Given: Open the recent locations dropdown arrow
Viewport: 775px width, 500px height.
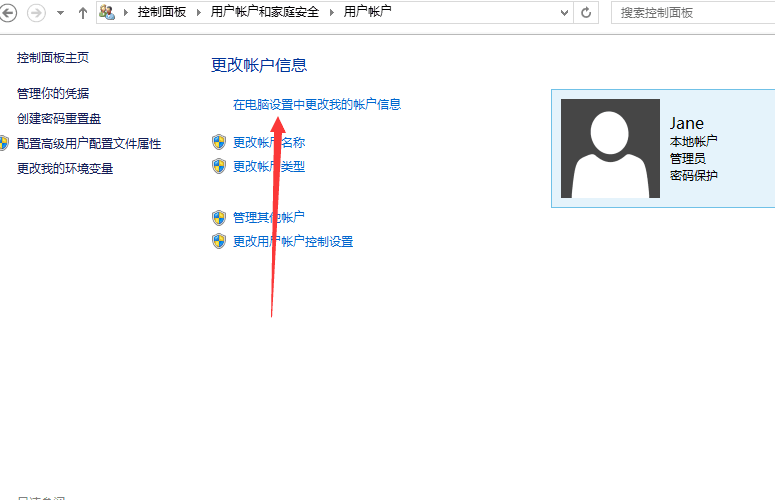Looking at the screenshot, I should click(x=60, y=13).
